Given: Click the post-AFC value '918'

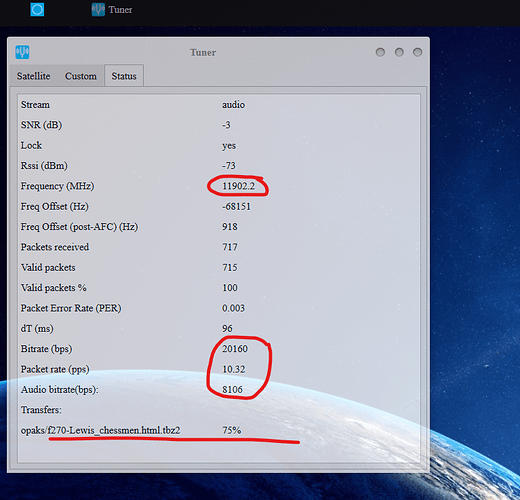Looking at the screenshot, I should pyautogui.click(x=230, y=227).
